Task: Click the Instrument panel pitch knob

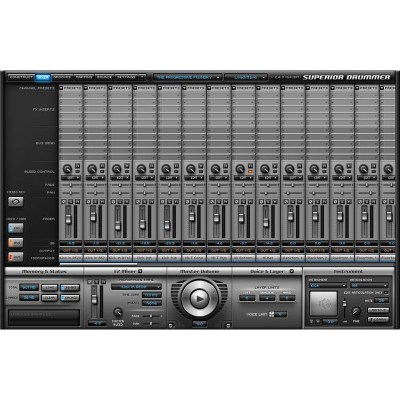Action: click(356, 311)
